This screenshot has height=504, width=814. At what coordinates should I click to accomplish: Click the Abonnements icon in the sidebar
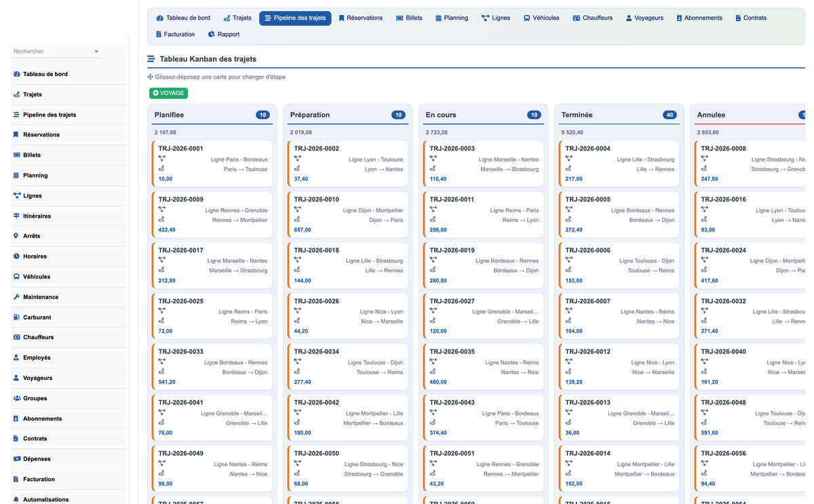(16, 419)
